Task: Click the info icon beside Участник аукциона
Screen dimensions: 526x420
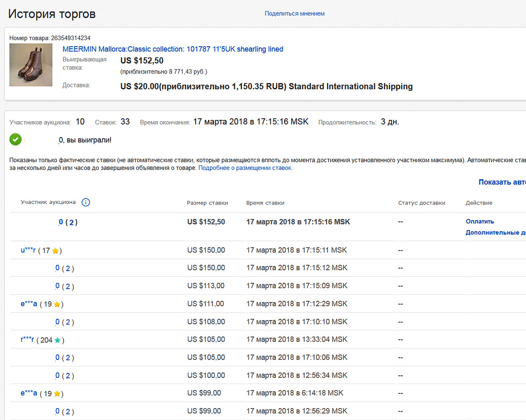Action: click(x=86, y=202)
